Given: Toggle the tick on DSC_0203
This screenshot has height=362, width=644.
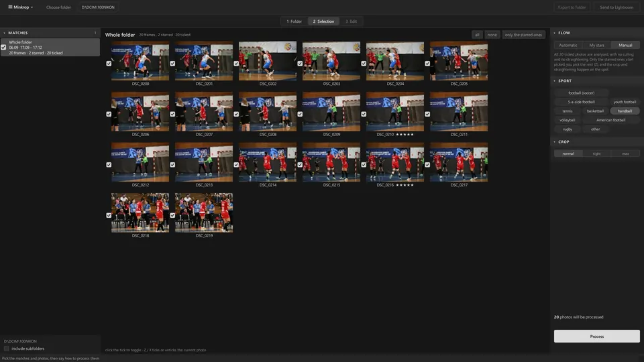Looking at the screenshot, I should [300, 64].
